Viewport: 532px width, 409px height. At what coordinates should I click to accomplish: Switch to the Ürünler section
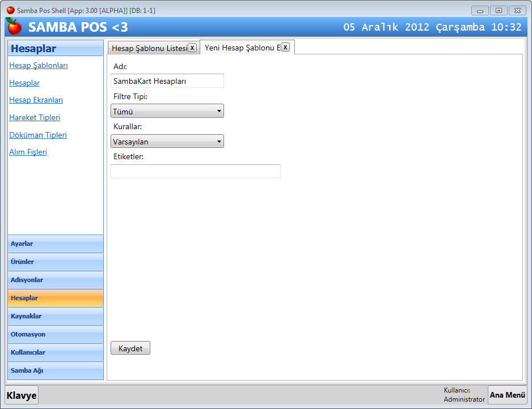coord(56,262)
